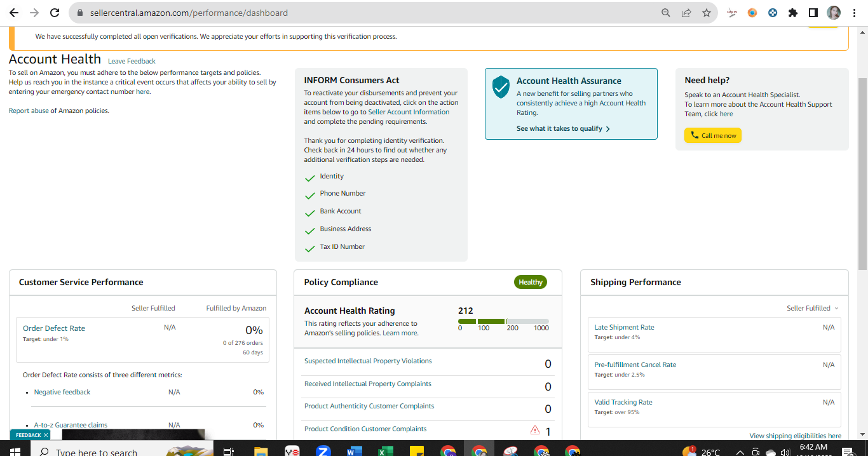Click the volume speaker tray icon
Viewport: 868px width, 456px height.
[786, 452]
